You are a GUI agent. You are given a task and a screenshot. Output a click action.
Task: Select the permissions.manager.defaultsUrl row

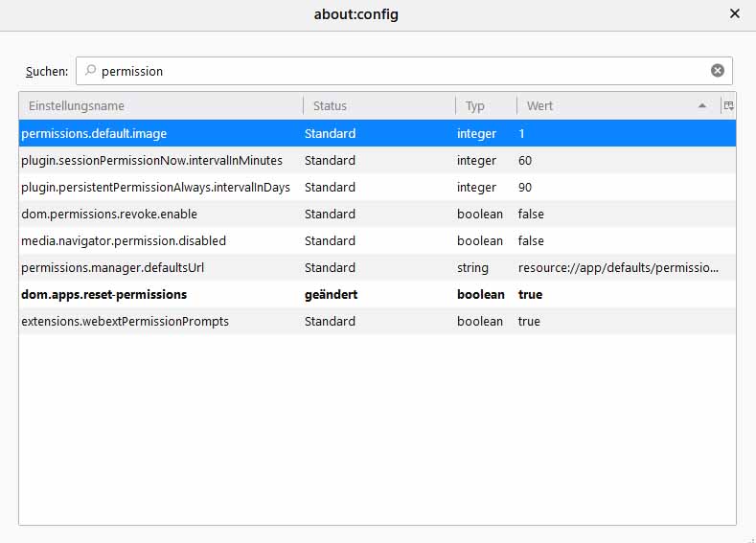pyautogui.click(x=378, y=268)
